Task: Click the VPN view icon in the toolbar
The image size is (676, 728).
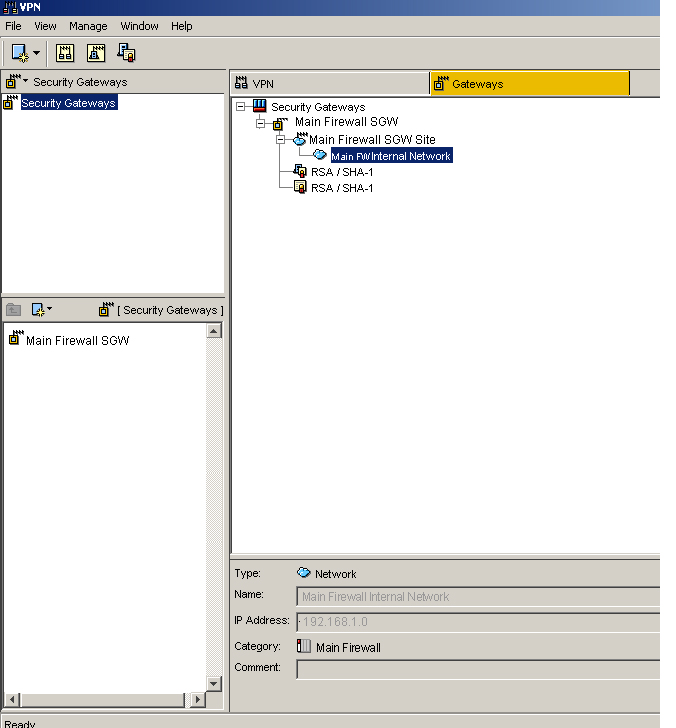Action: (x=66, y=53)
